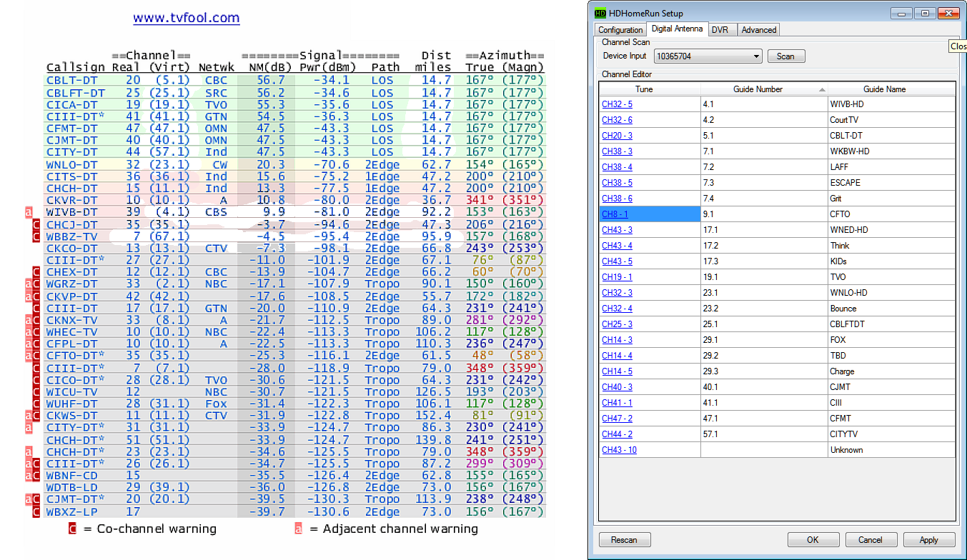Click the Cancel button
The height and width of the screenshot is (560, 967).
870,539
